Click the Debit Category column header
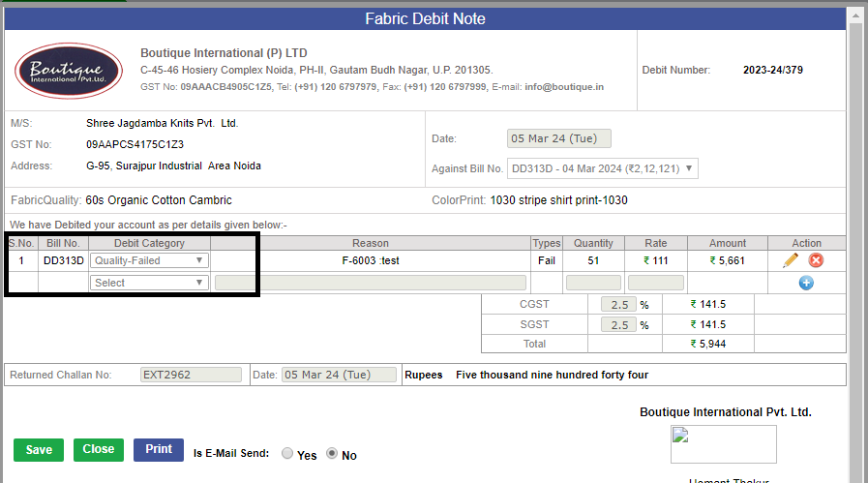Screen dimensions: 868x483 pos(149,243)
